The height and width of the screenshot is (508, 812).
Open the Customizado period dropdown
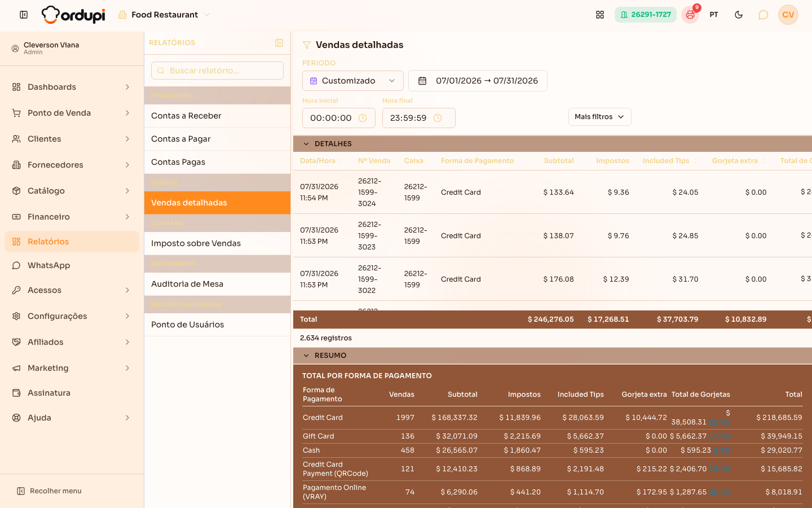coord(353,81)
